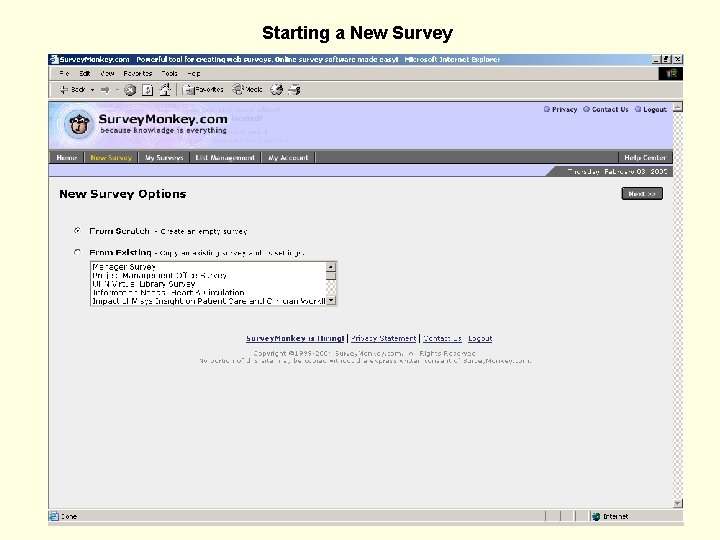720x540 pixels.
Task: Click the Refresh page toolbar icon
Action: pos(147,90)
